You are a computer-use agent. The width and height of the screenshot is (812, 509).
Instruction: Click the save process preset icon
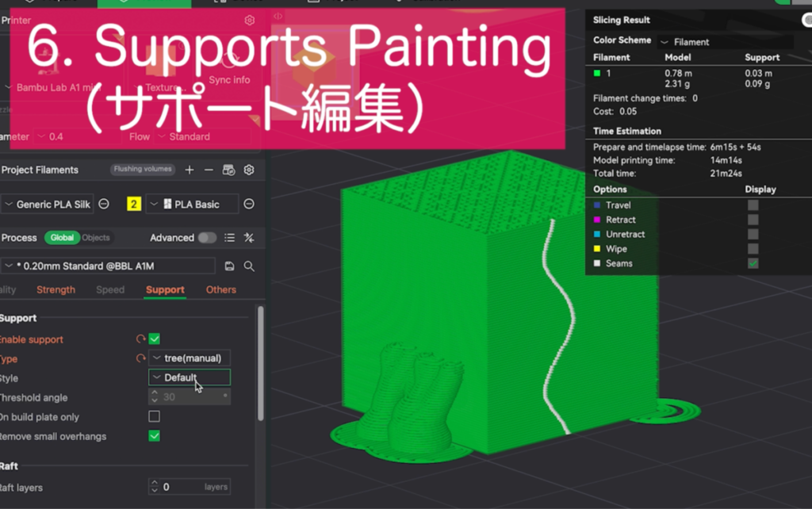tap(230, 266)
